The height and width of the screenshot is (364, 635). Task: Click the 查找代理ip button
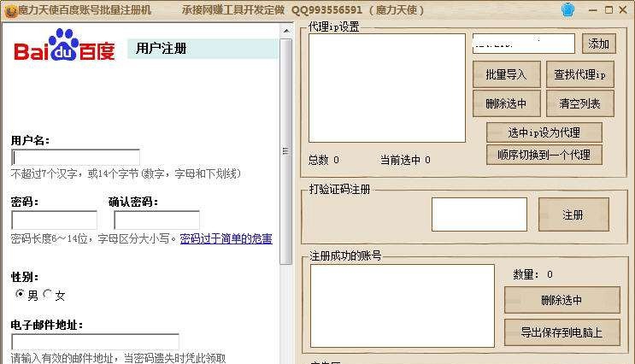580,74
